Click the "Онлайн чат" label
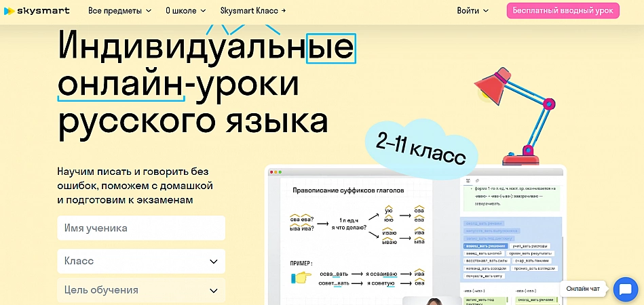644x305 pixels. coord(582,289)
